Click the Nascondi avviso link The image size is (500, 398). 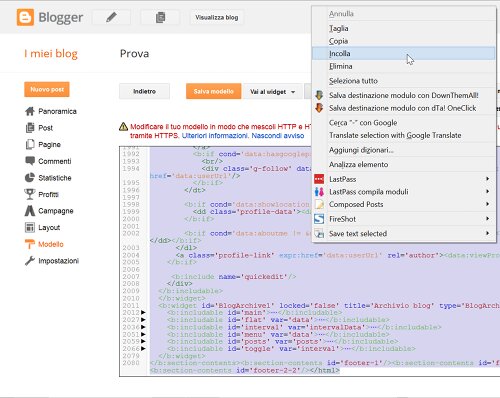(x=278, y=136)
